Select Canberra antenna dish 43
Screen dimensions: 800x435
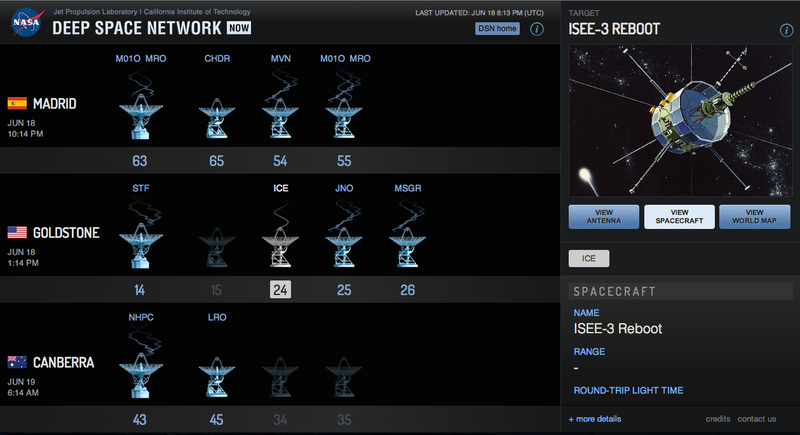point(141,375)
